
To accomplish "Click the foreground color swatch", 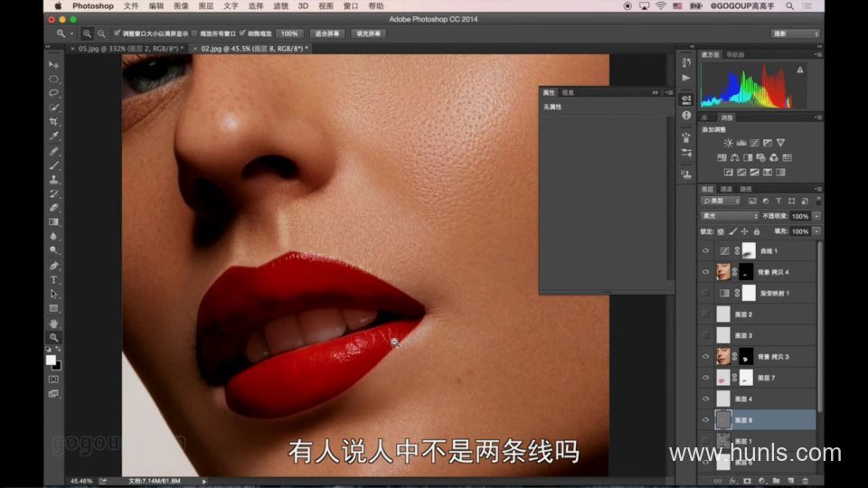I will [x=51, y=361].
